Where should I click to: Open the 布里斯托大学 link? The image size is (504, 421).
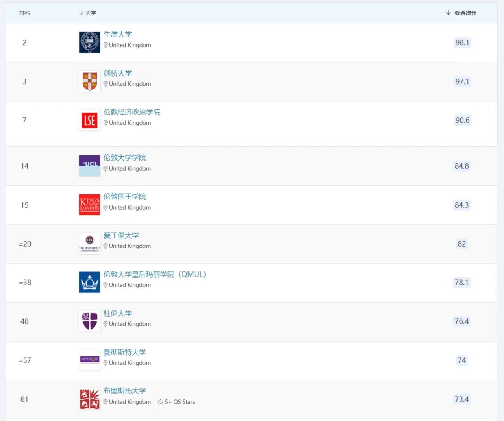[x=125, y=391]
